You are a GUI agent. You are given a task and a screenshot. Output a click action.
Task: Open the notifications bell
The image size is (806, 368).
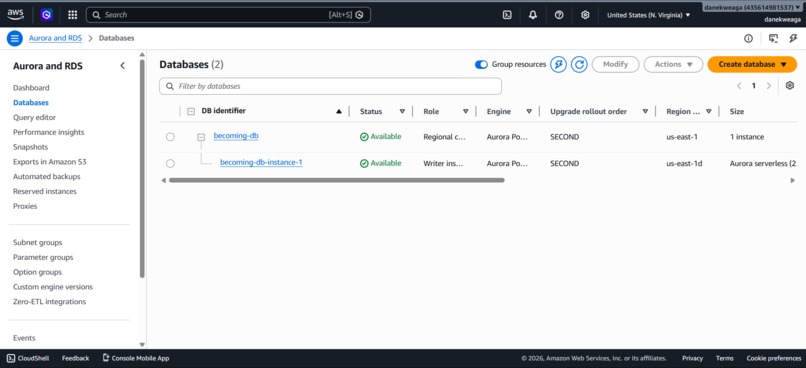[x=533, y=15]
